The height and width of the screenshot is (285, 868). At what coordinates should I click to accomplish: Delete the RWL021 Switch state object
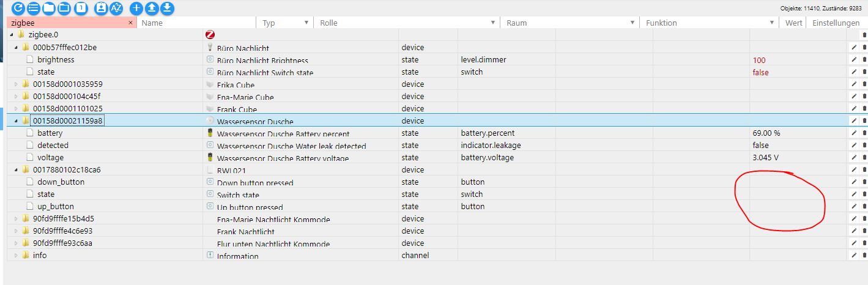(x=864, y=194)
